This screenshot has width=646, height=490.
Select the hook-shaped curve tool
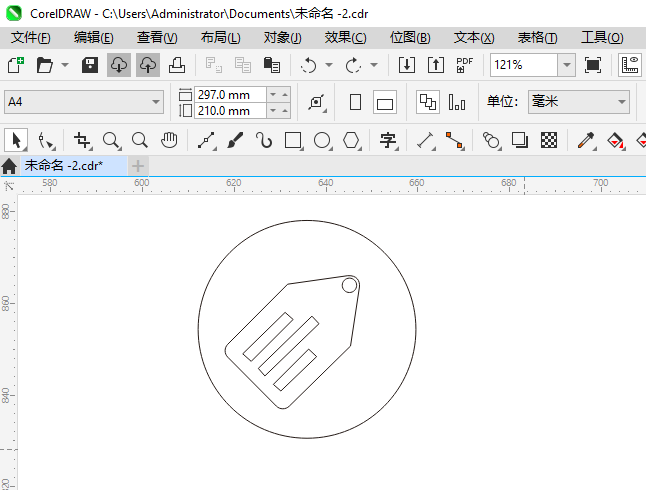point(264,141)
